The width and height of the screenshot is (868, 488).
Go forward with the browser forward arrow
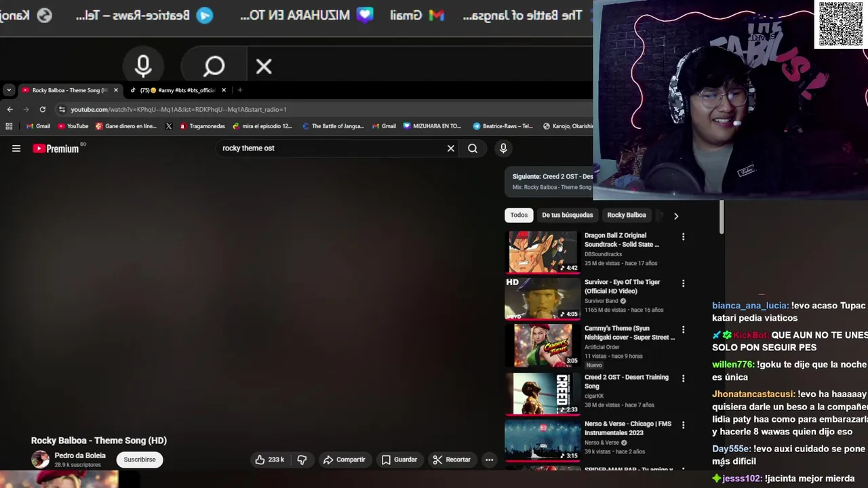[x=26, y=109]
